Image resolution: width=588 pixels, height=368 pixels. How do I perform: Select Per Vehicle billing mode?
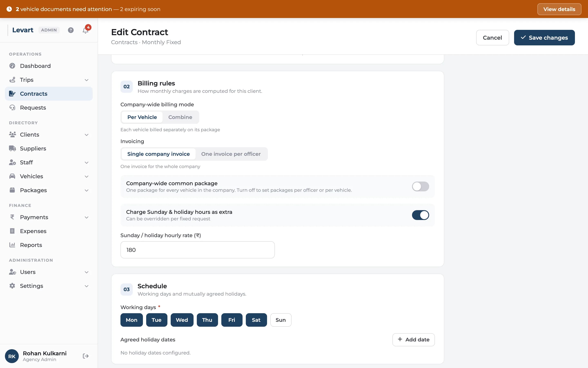142,117
